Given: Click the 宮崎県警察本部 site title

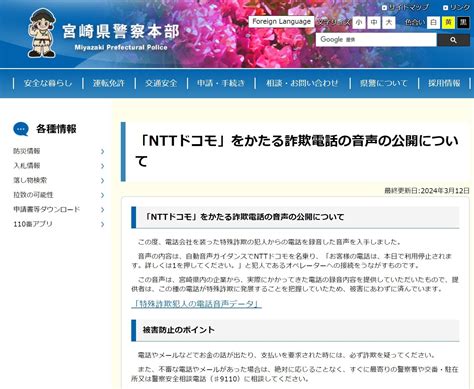Looking at the screenshot, I should 121,32.
